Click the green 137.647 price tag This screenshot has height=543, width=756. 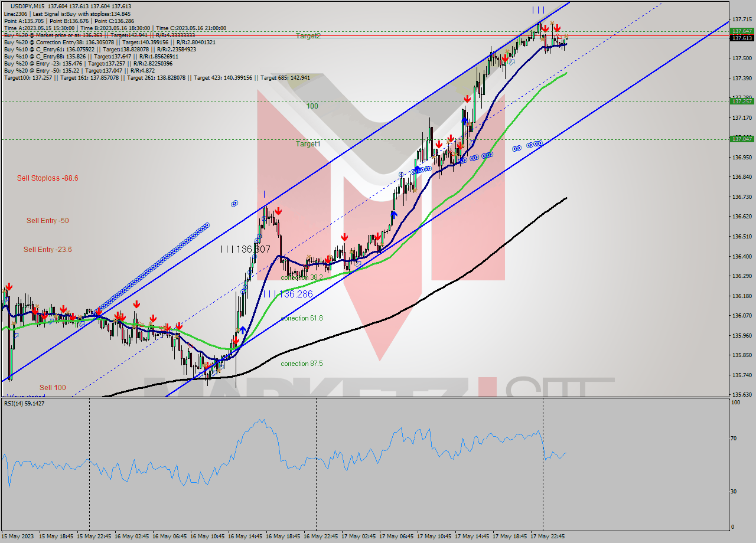pyautogui.click(x=742, y=31)
